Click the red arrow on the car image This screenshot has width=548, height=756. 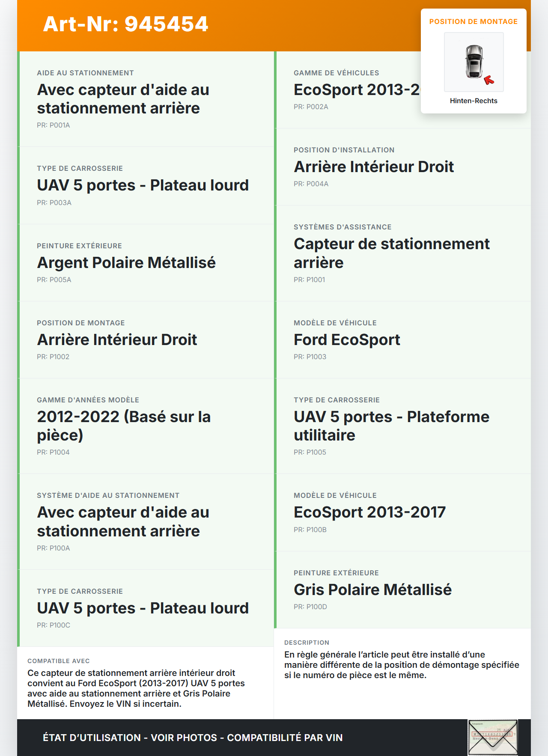pyautogui.click(x=488, y=80)
